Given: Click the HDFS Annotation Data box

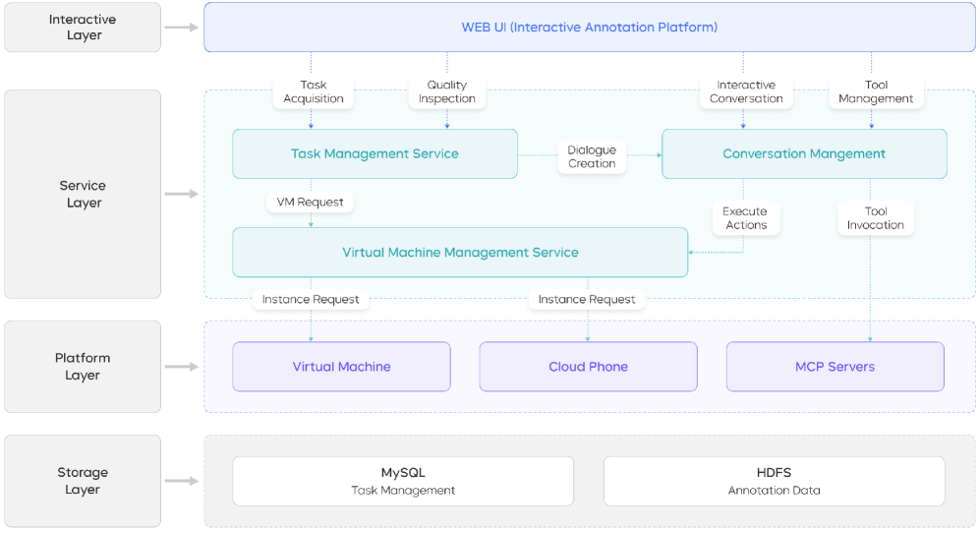Looking at the screenshot, I should [x=774, y=481].
